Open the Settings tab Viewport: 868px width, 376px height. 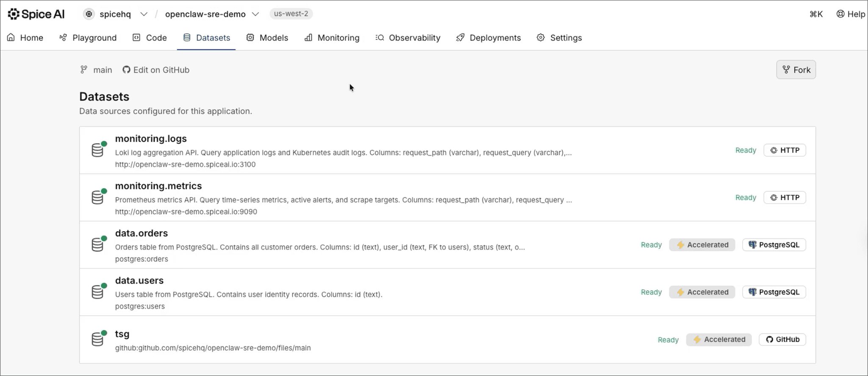click(x=559, y=38)
